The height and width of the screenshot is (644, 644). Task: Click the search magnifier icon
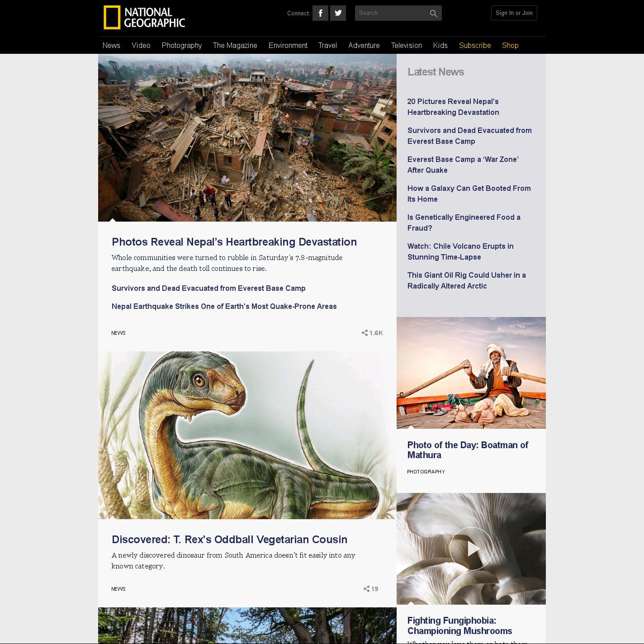pyautogui.click(x=433, y=13)
